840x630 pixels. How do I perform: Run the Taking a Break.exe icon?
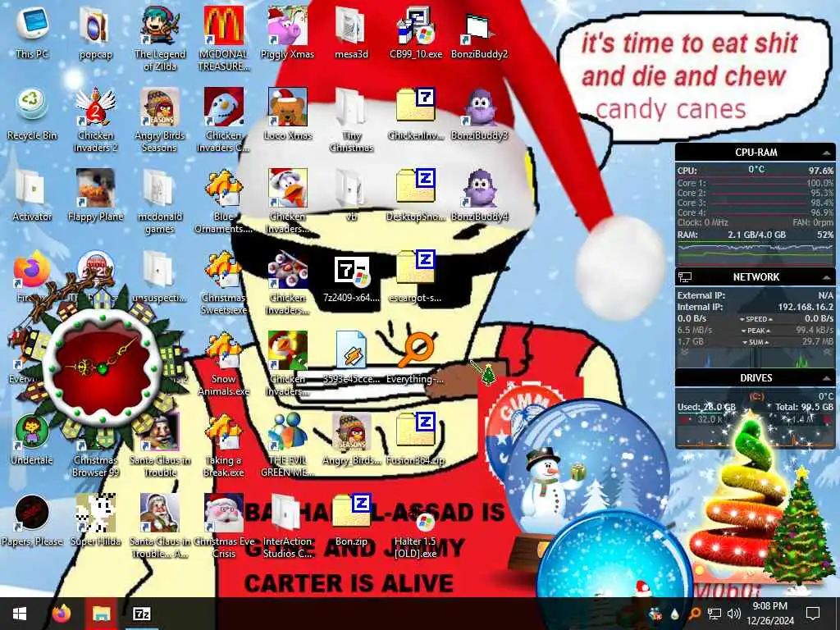point(223,445)
